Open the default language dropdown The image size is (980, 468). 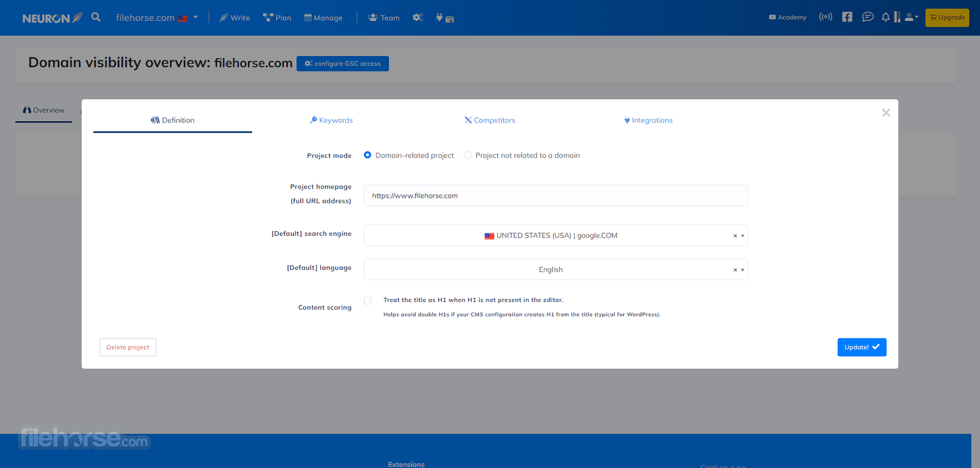point(556,269)
